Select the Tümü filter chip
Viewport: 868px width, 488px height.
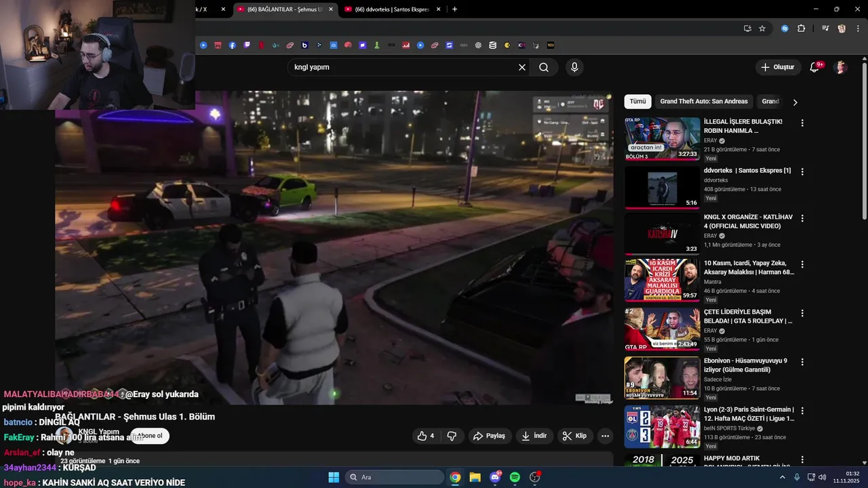(x=637, y=102)
